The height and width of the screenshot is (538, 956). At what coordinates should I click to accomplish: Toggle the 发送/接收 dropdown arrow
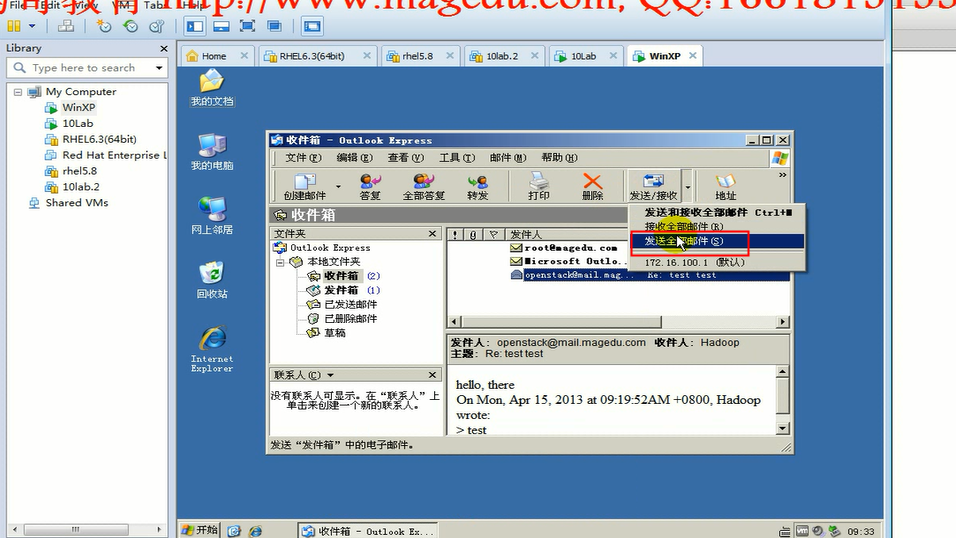pos(687,186)
